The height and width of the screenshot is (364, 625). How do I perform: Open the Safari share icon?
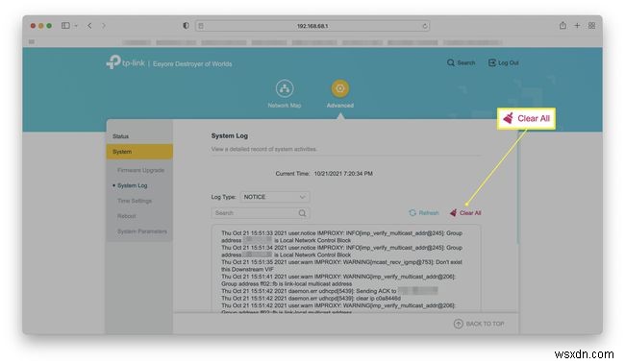point(562,26)
